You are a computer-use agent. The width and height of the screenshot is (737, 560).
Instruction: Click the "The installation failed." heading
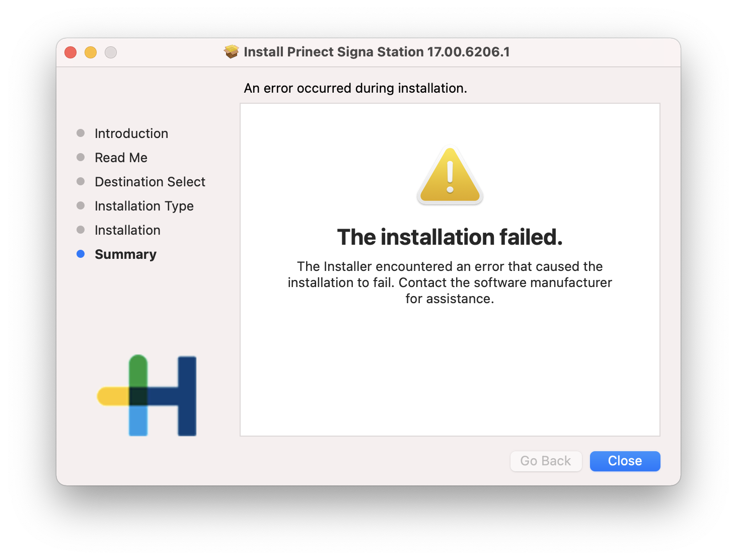click(450, 237)
